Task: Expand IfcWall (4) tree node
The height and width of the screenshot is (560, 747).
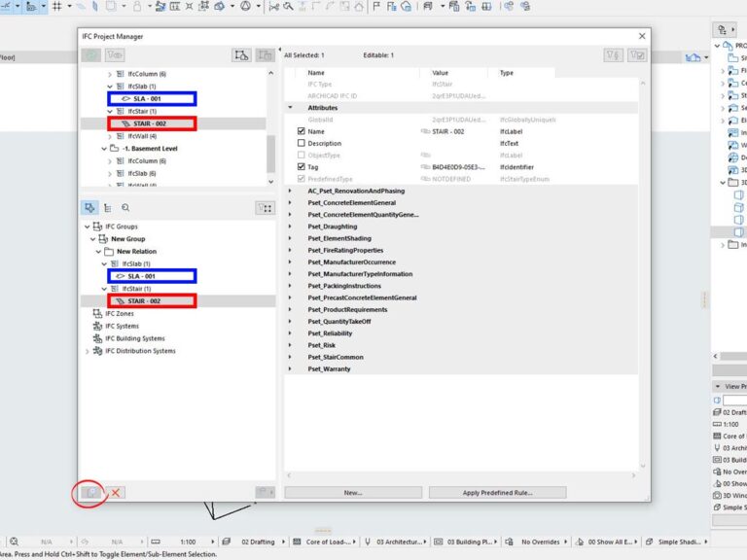Action: [110, 136]
